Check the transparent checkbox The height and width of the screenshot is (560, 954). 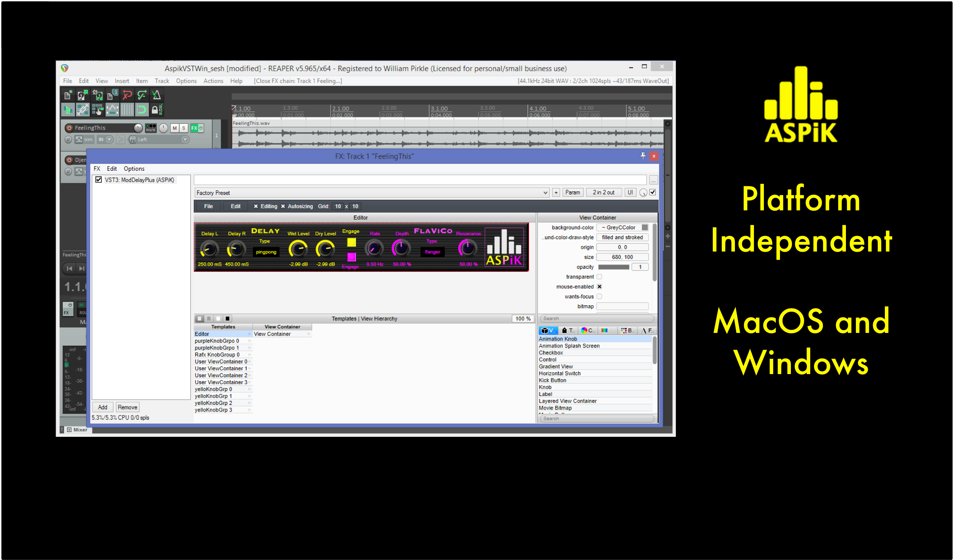point(599,277)
